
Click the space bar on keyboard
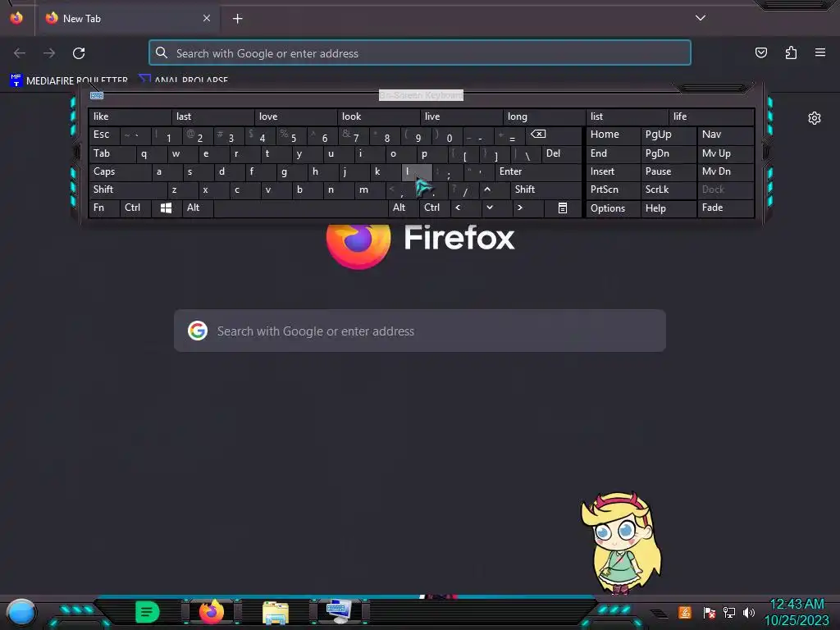300,208
